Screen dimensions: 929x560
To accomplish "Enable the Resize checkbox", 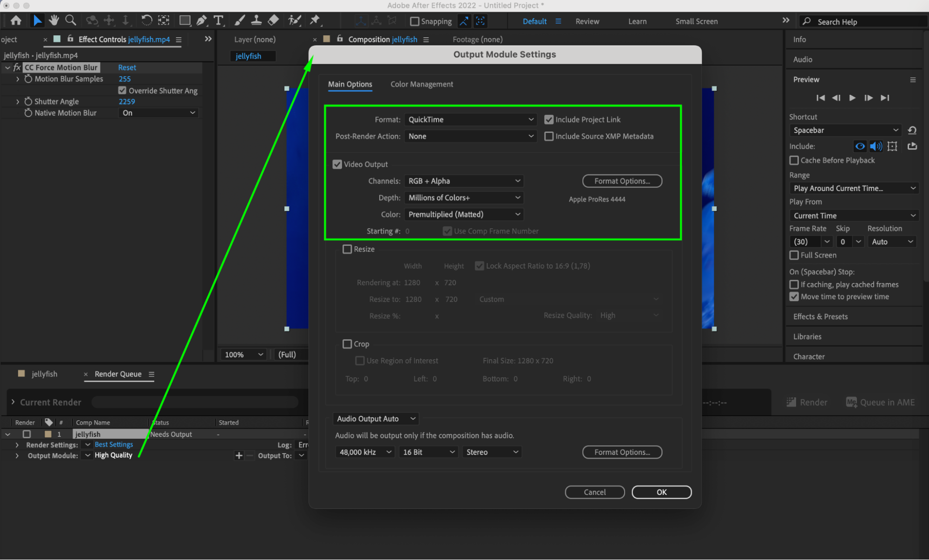I will click(347, 249).
